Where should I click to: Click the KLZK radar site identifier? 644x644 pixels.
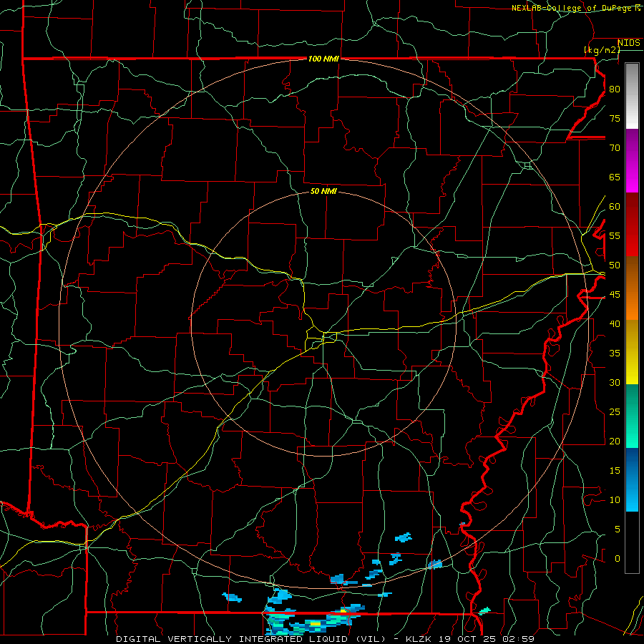pyautogui.click(x=419, y=639)
